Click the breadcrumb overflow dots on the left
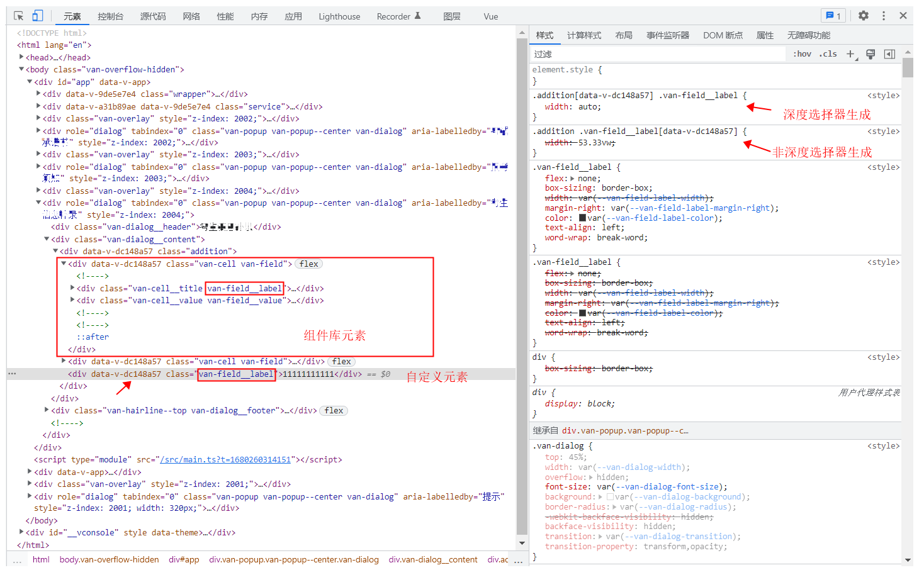 coord(17,560)
